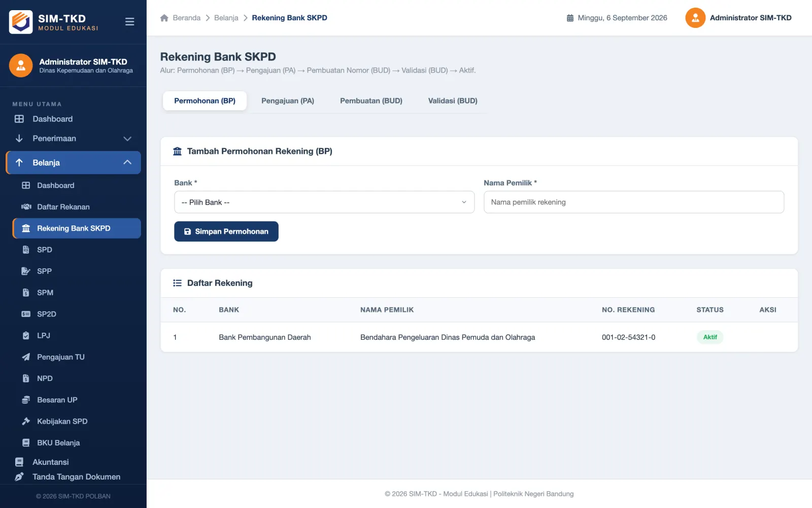Click the sidebar profile avatar

pos(21,66)
